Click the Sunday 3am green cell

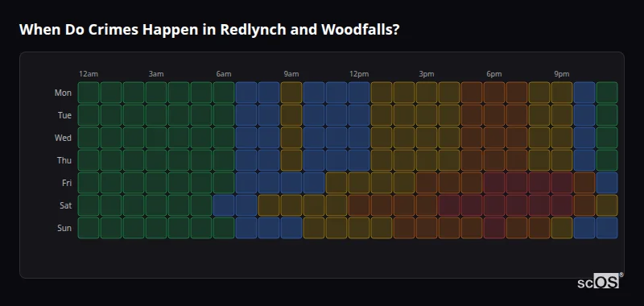coord(156,228)
